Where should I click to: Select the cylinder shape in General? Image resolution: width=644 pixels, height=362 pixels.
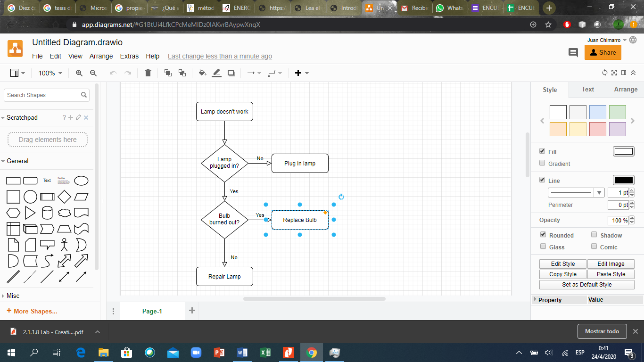pos(47,213)
